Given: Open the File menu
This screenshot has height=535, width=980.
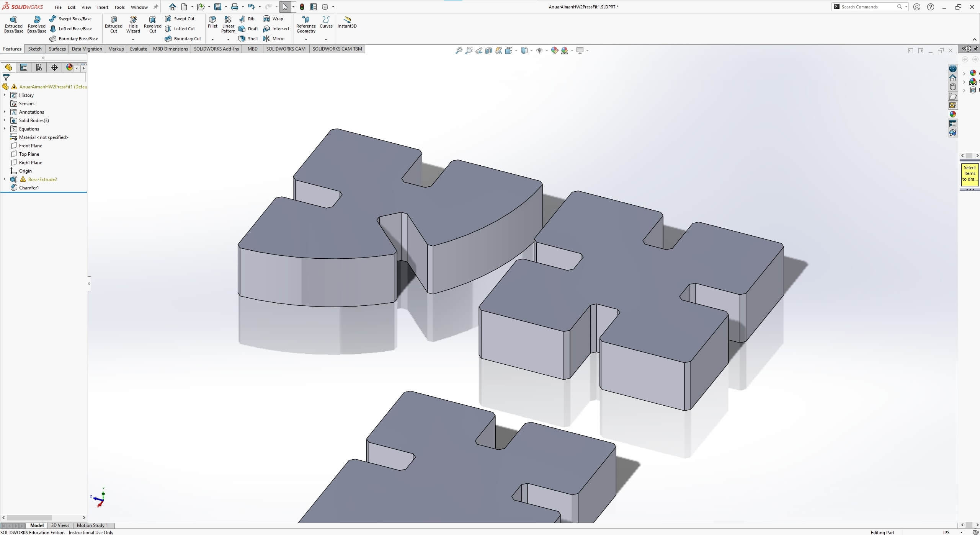Looking at the screenshot, I should pyautogui.click(x=58, y=7).
